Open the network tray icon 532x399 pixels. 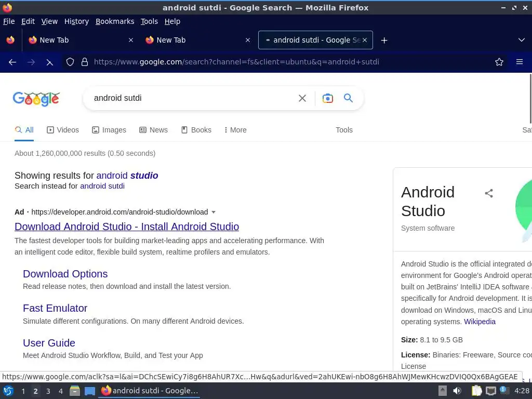pos(490,391)
